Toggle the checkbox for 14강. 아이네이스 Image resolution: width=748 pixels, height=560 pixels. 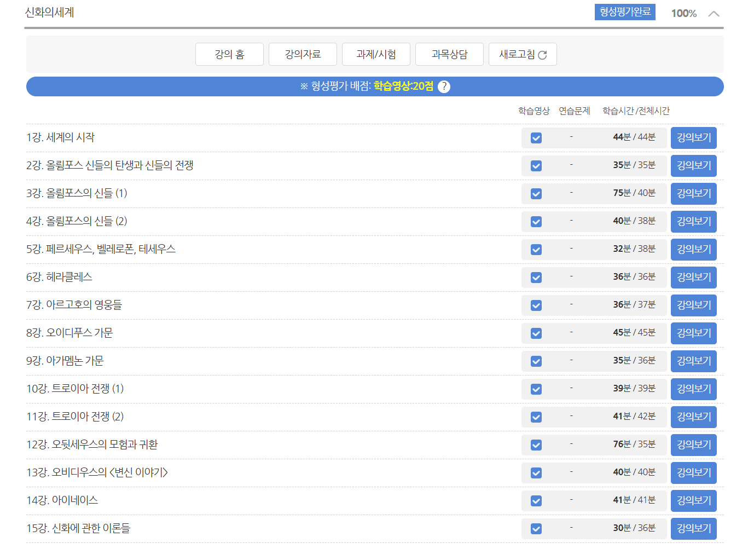(536, 501)
